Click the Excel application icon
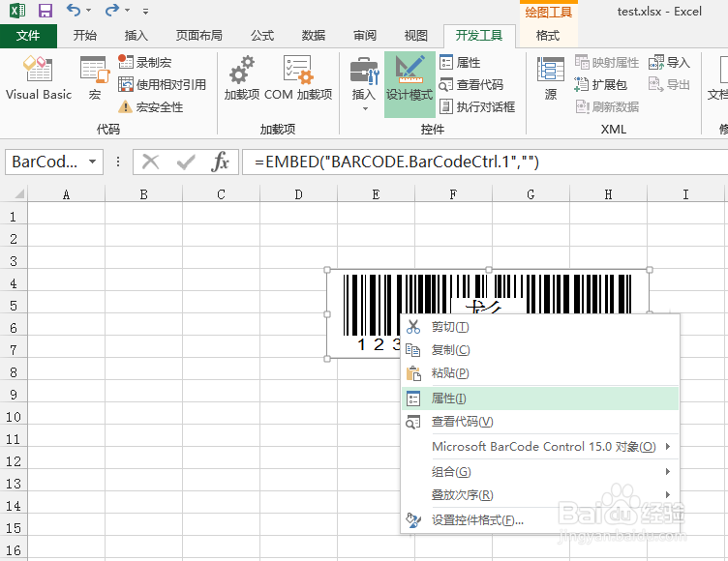This screenshot has height=561, width=728. [x=17, y=11]
